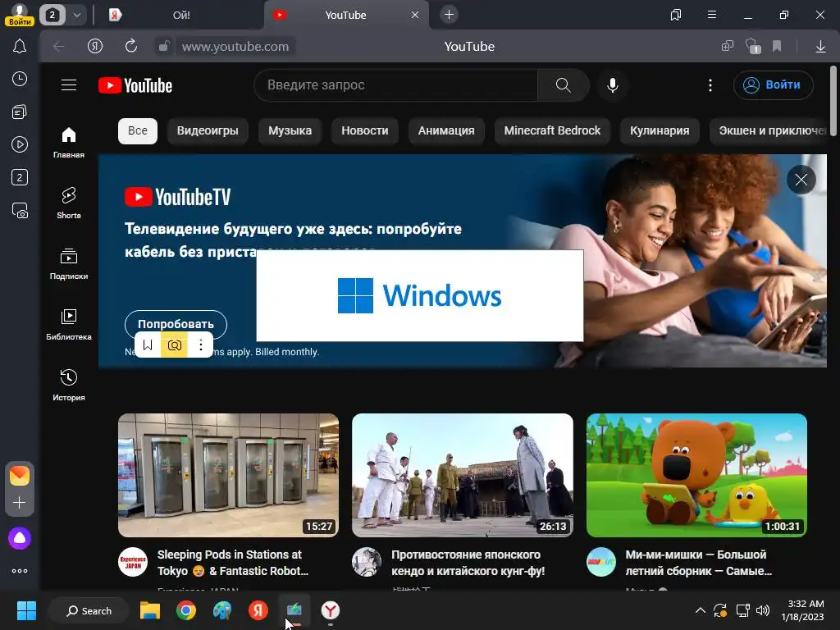The image size is (840, 630).
Task: Open the Ми-ми-мишки cartoon thumbnail
Action: click(x=696, y=475)
